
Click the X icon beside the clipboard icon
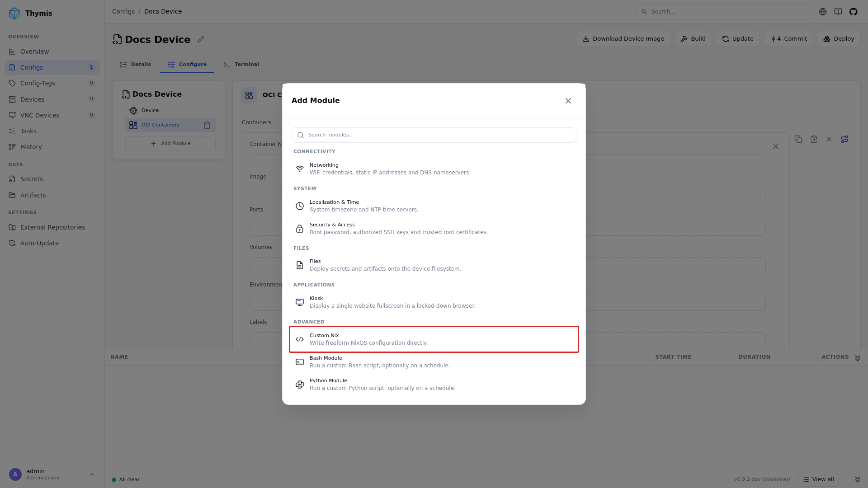click(829, 139)
